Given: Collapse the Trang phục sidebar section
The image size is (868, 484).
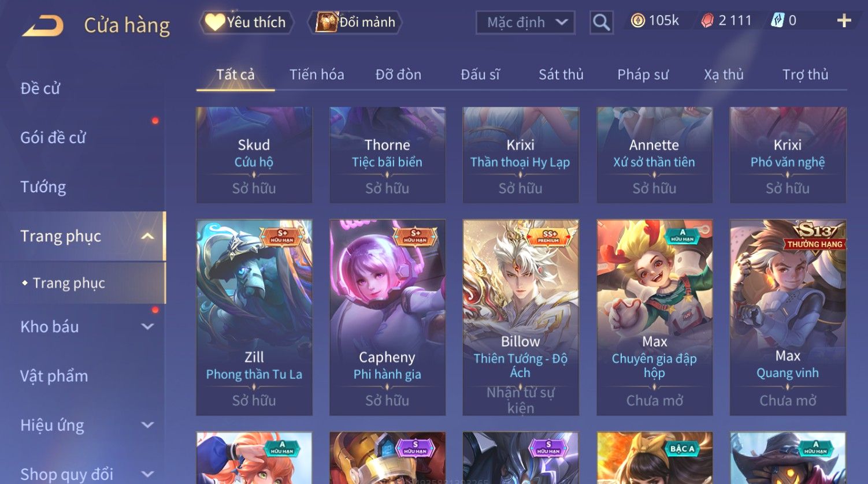Looking at the screenshot, I should (x=147, y=236).
